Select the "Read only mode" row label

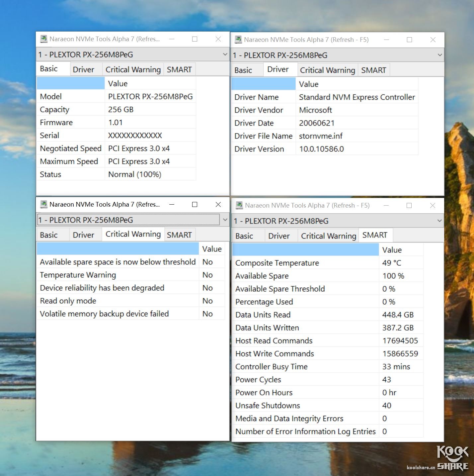(68, 301)
